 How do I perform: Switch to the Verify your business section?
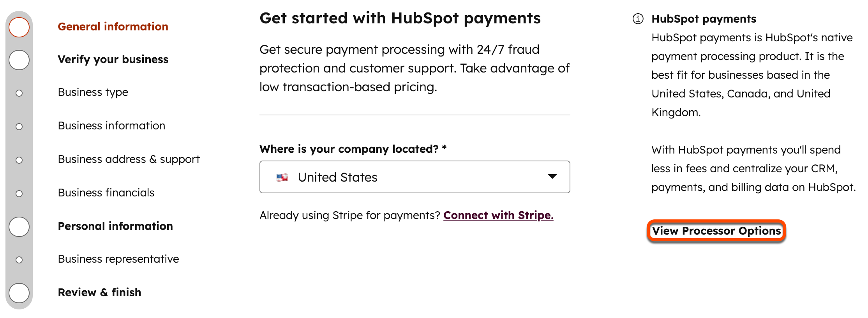(113, 59)
